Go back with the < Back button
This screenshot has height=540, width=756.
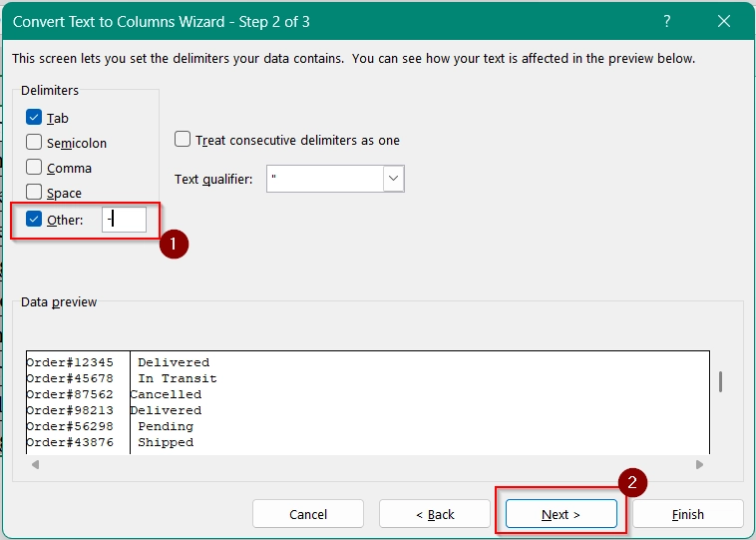[x=435, y=514]
